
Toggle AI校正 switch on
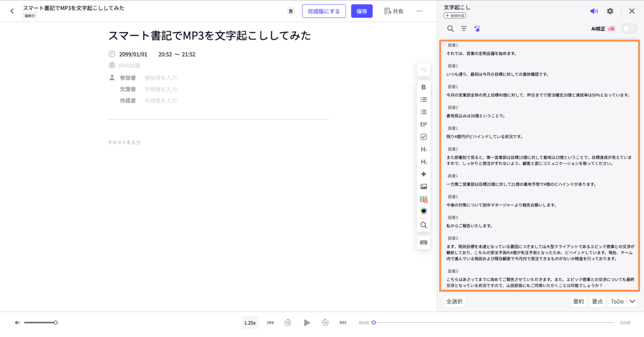[628, 29]
